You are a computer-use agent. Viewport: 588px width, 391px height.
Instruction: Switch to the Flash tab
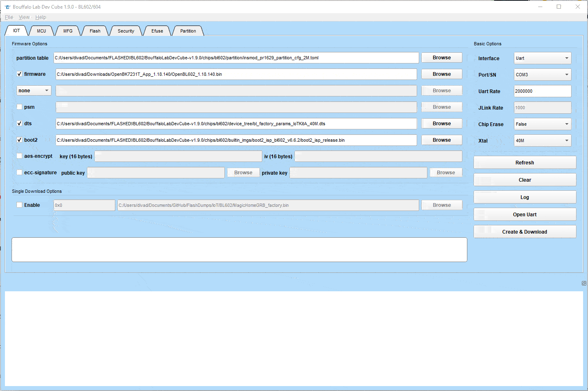coord(95,31)
